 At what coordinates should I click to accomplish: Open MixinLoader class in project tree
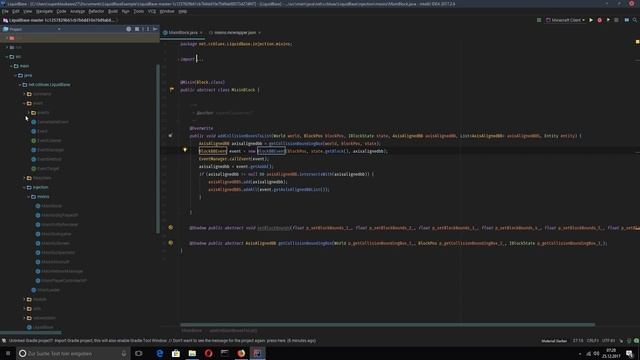pyautogui.click(x=49, y=290)
